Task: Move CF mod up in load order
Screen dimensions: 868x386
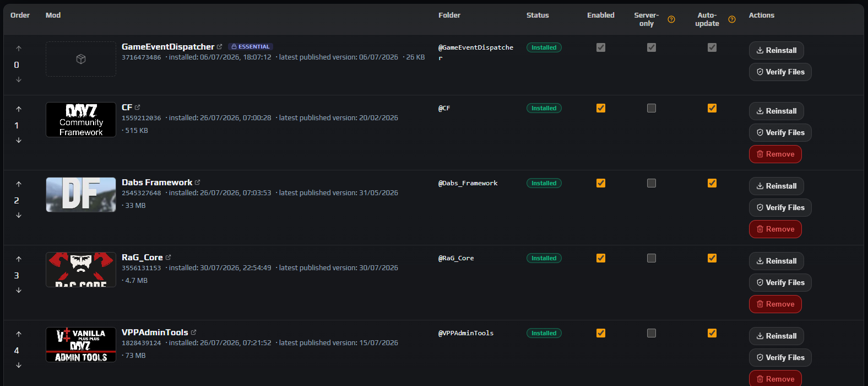Action: click(19, 109)
